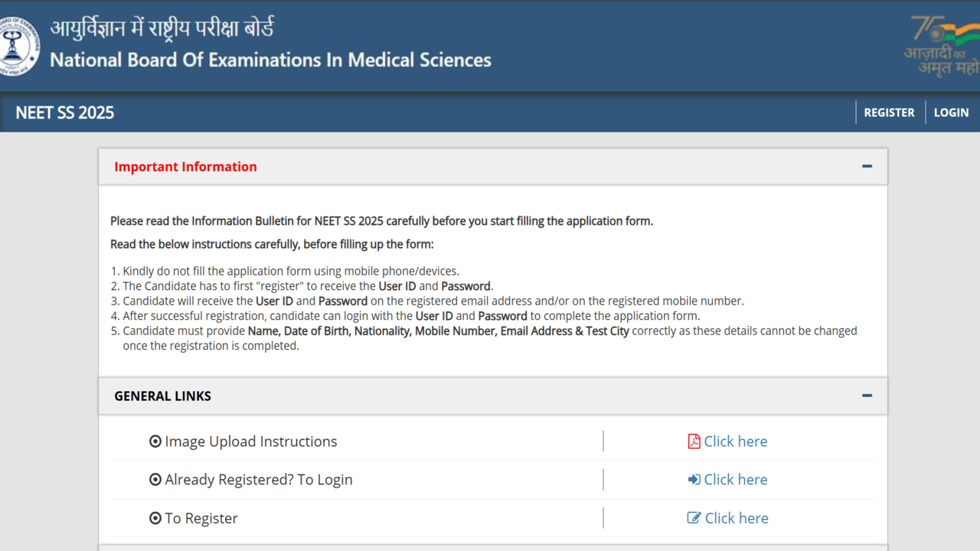
Task: Open the LOGIN menu item in navbar
Action: point(951,112)
